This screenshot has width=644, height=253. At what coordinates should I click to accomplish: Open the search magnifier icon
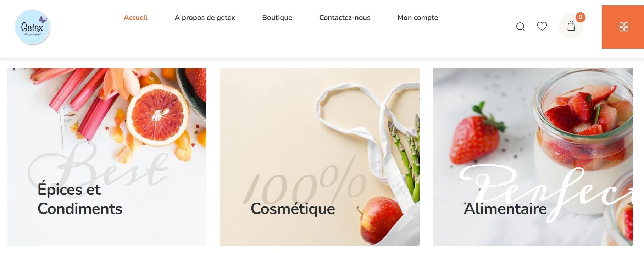pos(520,27)
